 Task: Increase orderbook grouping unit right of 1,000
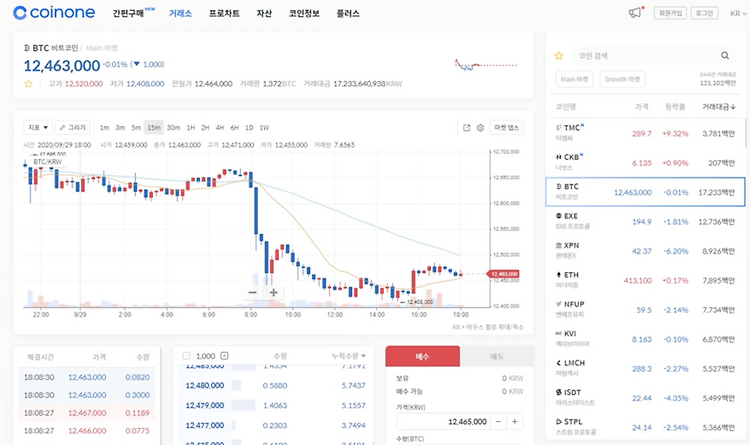224,356
